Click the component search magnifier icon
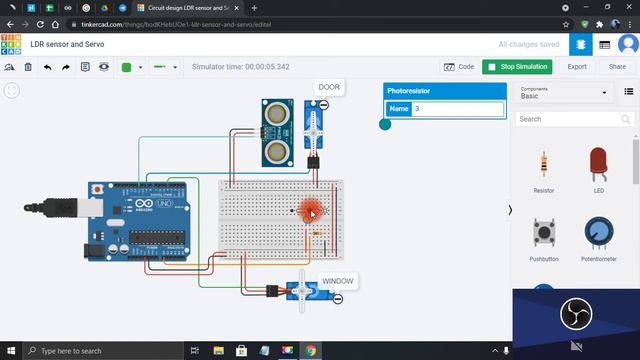Screen dimensions: 640x360 pyautogui.click(x=626, y=119)
